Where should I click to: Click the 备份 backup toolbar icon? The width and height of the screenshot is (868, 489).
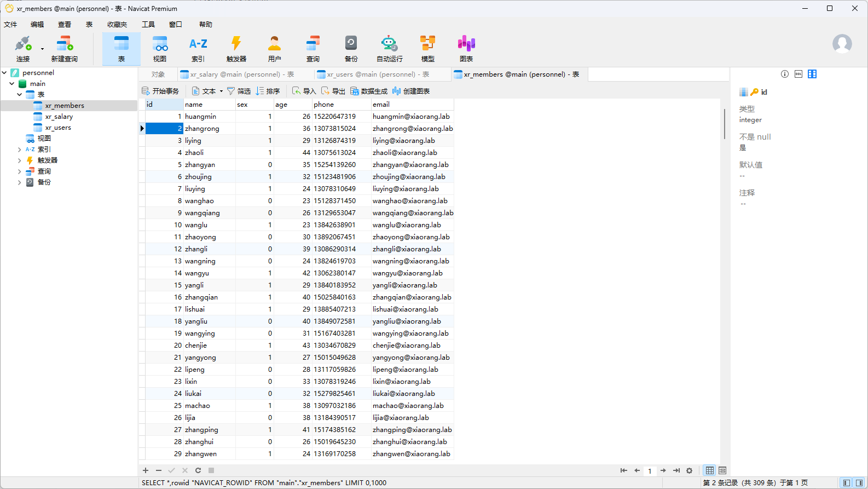pos(351,49)
